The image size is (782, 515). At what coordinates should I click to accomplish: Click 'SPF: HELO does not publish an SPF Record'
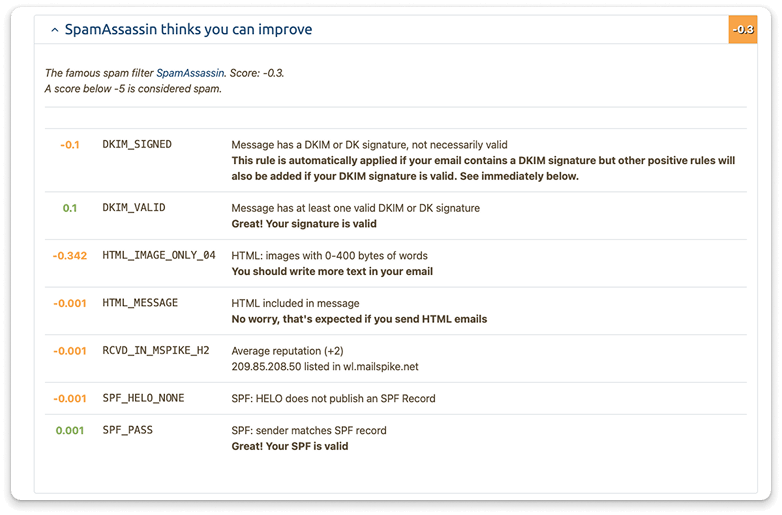pos(333,398)
